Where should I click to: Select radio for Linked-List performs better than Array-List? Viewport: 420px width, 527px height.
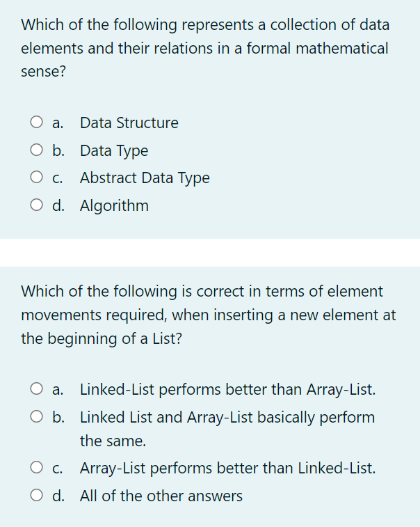(36, 389)
